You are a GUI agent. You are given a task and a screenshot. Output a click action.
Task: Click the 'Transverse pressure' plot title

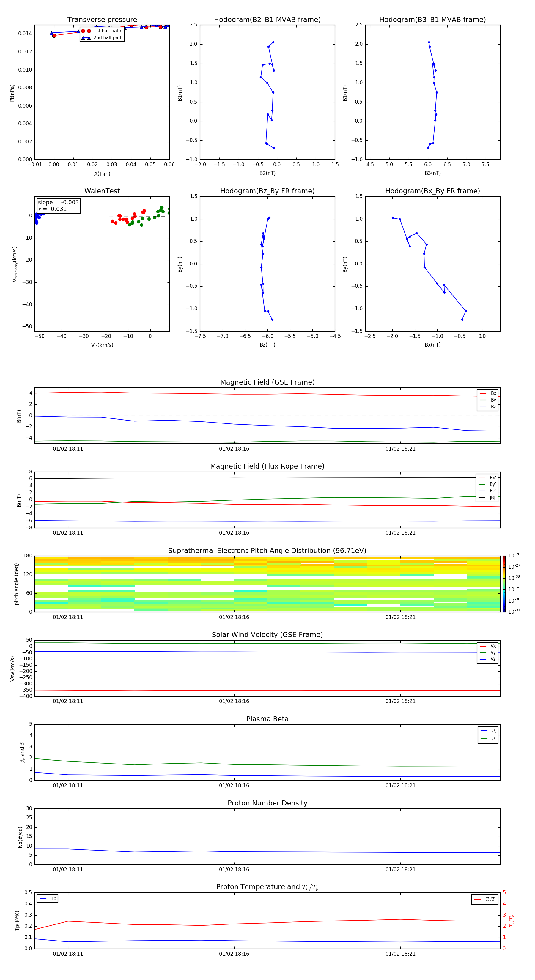102,20
